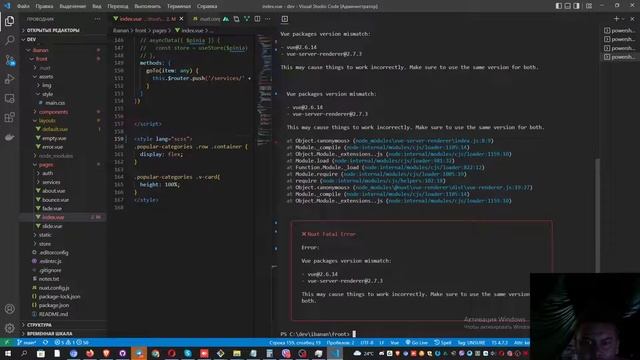Open Accounts menu in activity bar

(x=9, y=309)
